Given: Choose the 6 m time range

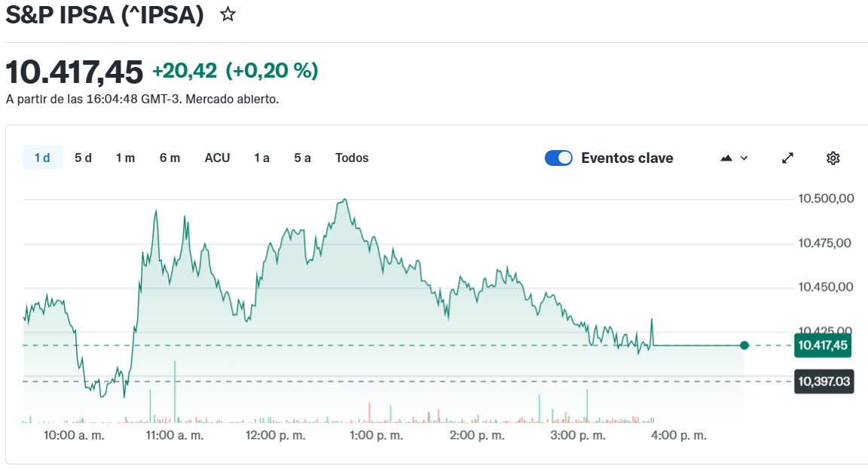Looking at the screenshot, I should tap(170, 158).
